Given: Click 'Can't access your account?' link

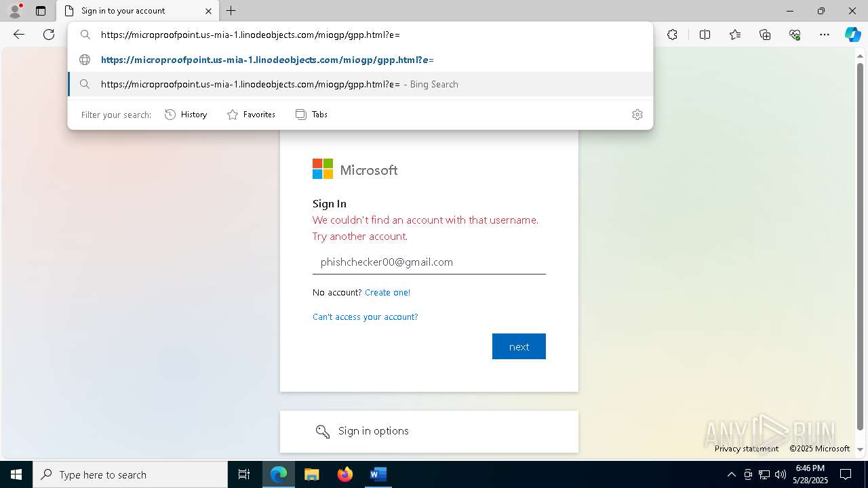Looking at the screenshot, I should point(365,317).
